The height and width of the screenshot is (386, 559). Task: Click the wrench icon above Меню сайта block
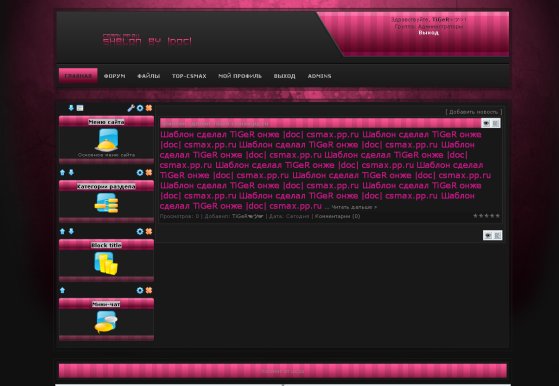[x=131, y=108]
